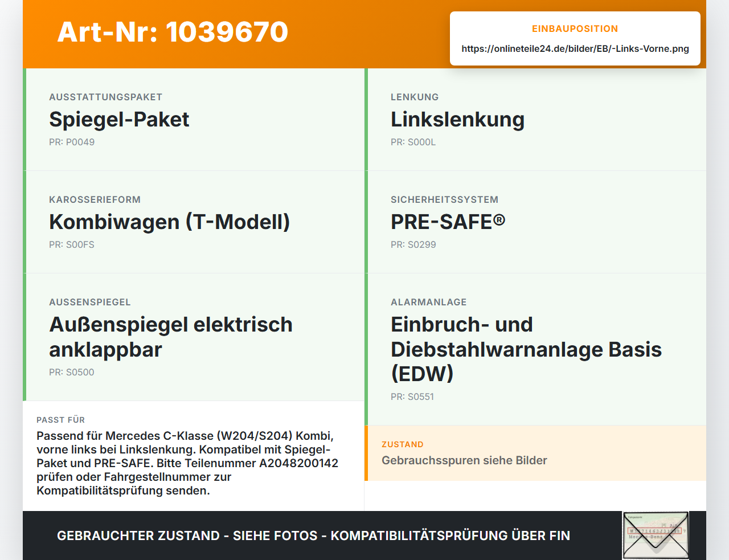Click the PR: S000L code
Viewport: 729px width, 560px height.
click(x=413, y=142)
